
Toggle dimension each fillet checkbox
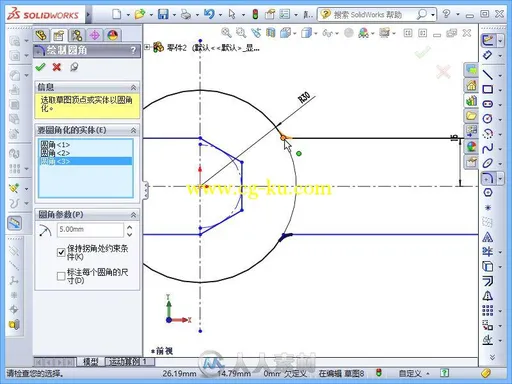61,276
